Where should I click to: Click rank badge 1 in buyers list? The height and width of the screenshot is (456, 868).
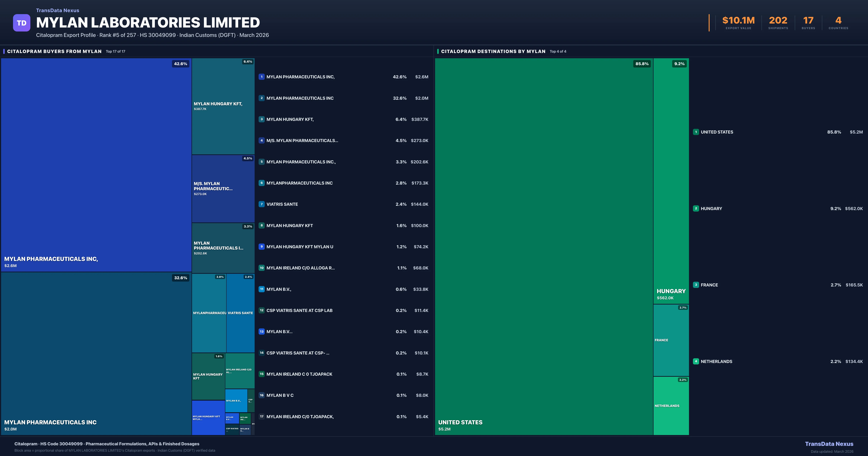(261, 77)
